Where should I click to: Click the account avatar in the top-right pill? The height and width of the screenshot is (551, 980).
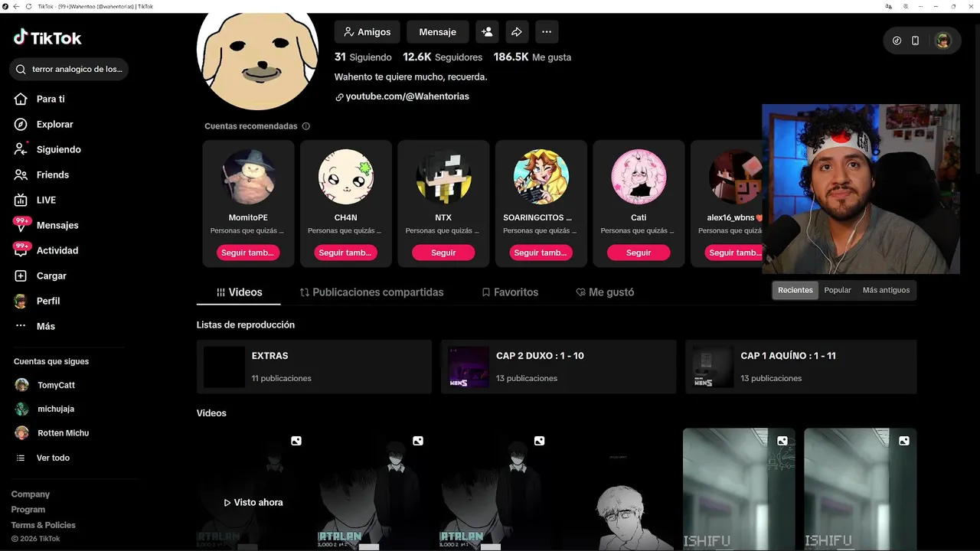pos(943,41)
